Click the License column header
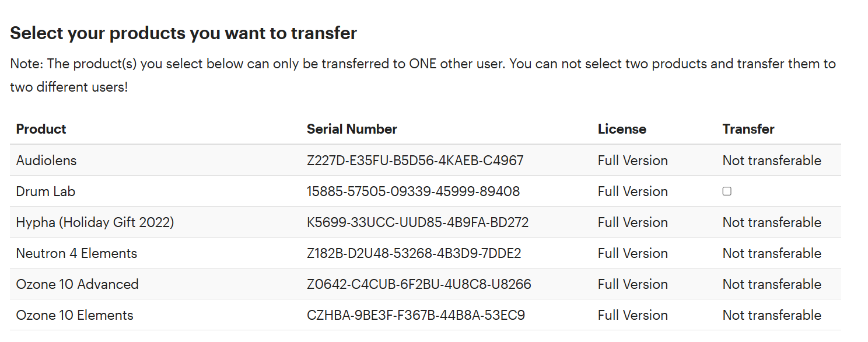 pos(622,129)
